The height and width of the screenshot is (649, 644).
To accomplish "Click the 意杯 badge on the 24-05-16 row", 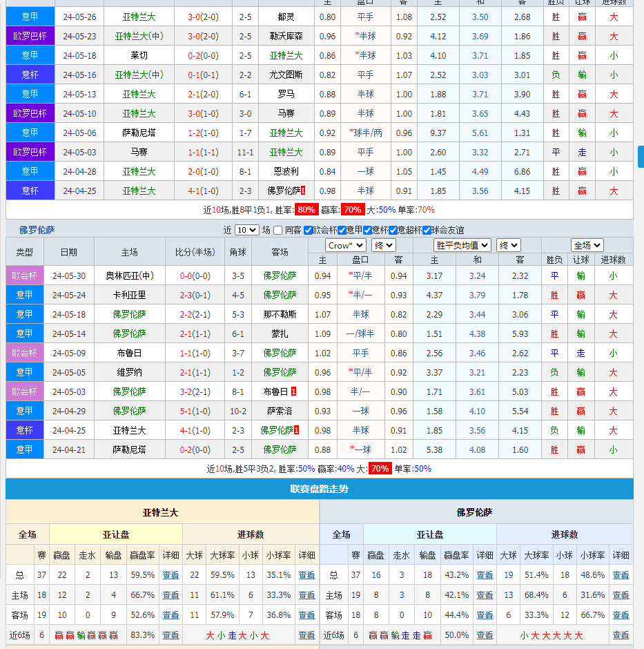I will tap(30, 75).
